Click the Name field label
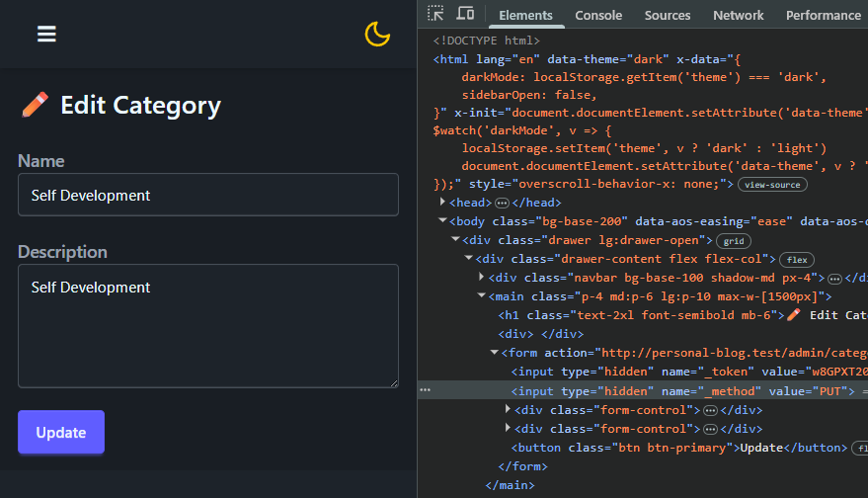Viewport: 868px width, 498px height. (x=40, y=161)
